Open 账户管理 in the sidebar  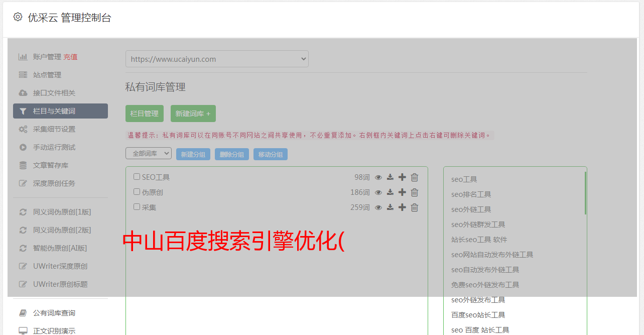(x=47, y=57)
